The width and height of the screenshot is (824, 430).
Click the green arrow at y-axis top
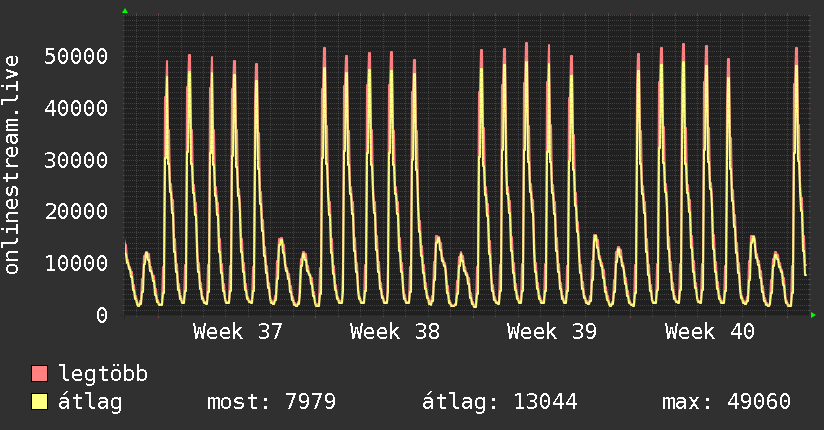125,11
